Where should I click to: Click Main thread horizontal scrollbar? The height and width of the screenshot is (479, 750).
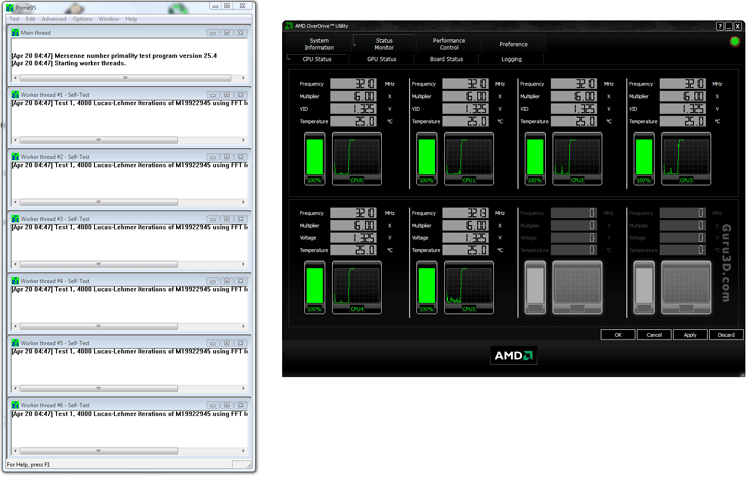coord(128,78)
